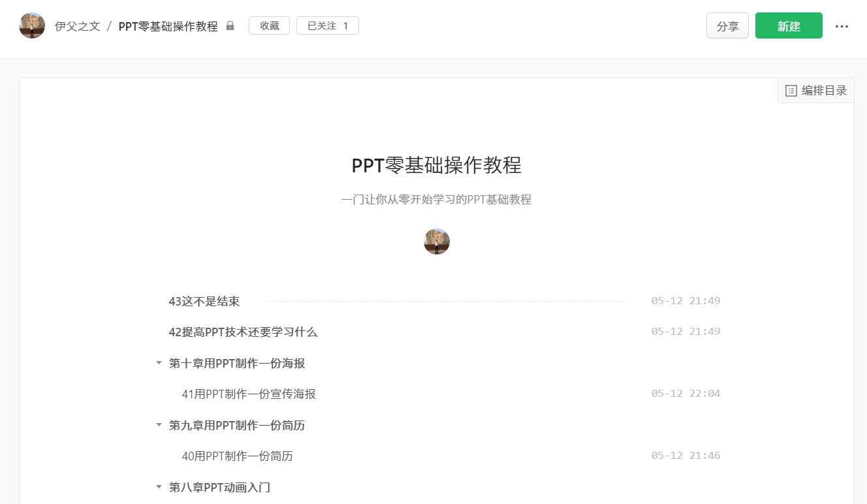Open the article 40用PPT制作一份简历
This screenshot has height=504, width=867.
coord(237,456)
